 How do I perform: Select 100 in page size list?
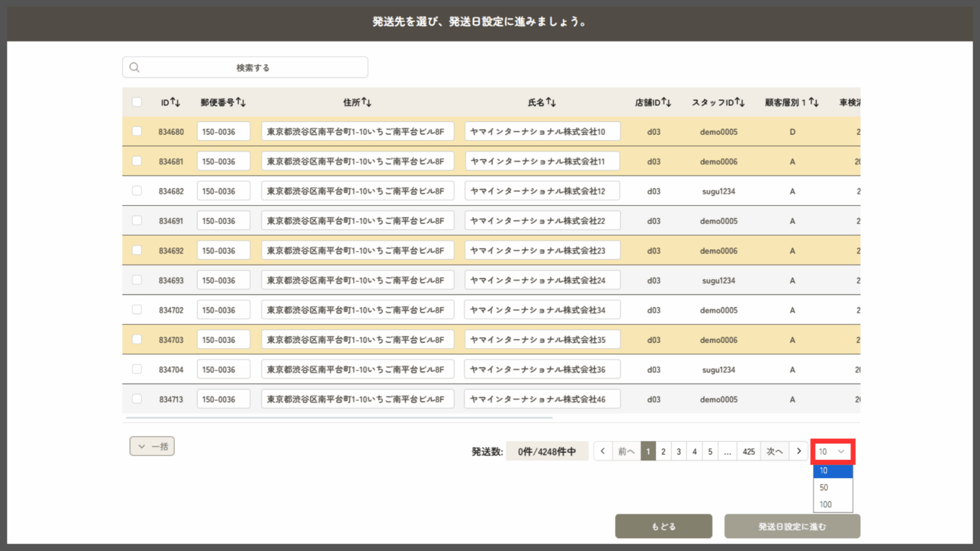(826, 504)
